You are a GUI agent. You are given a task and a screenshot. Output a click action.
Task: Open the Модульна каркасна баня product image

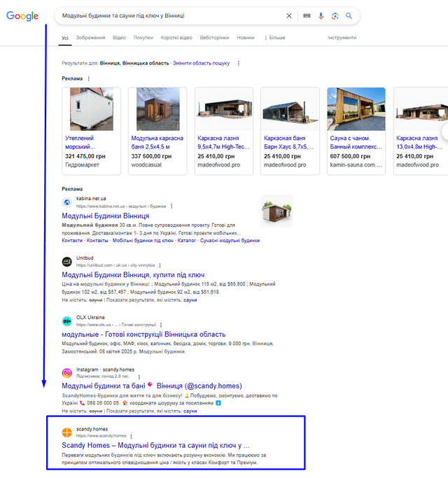pos(157,109)
